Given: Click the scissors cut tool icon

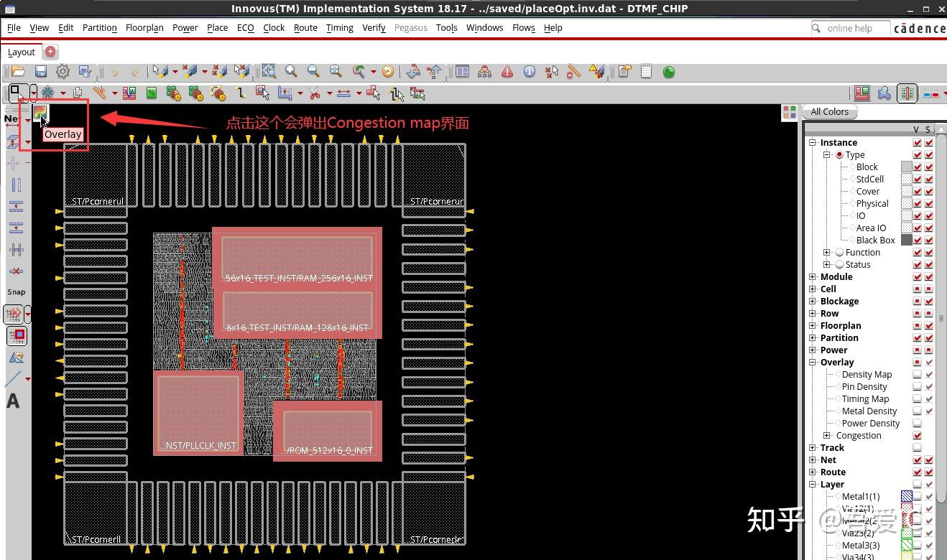Looking at the screenshot, I should (x=314, y=93).
